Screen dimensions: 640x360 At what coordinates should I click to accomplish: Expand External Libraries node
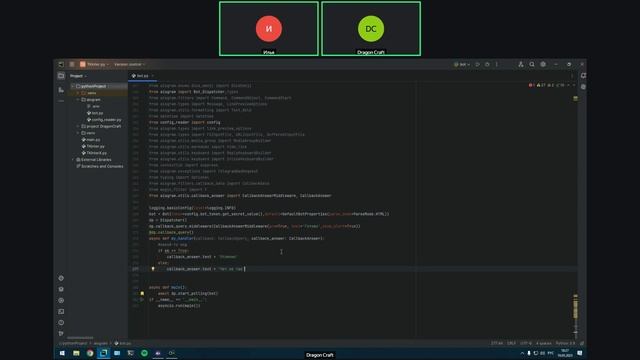73,160
